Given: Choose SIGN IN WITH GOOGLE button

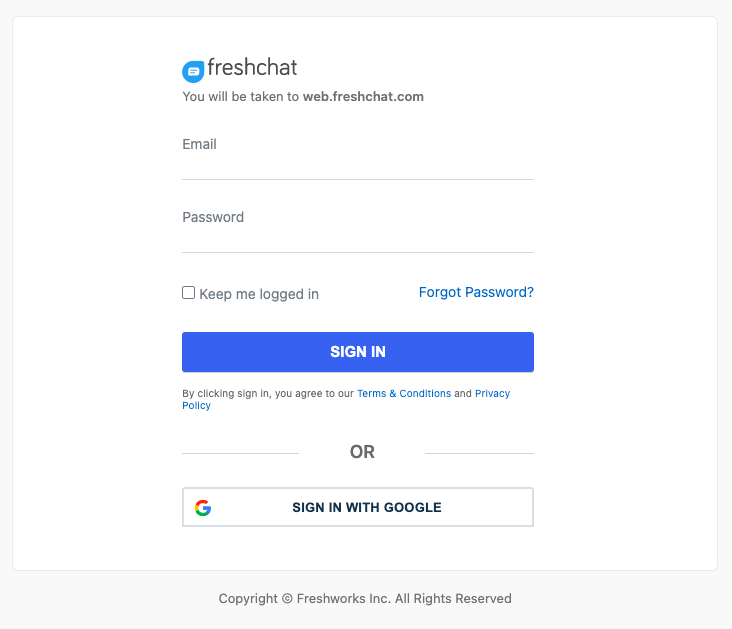Looking at the screenshot, I should click(358, 507).
